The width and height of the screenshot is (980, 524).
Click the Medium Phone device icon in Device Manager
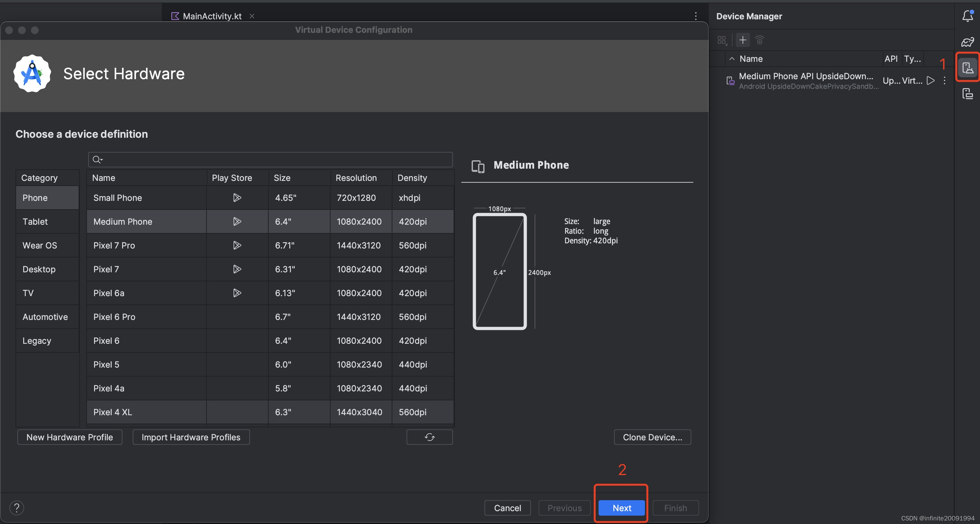coord(730,80)
